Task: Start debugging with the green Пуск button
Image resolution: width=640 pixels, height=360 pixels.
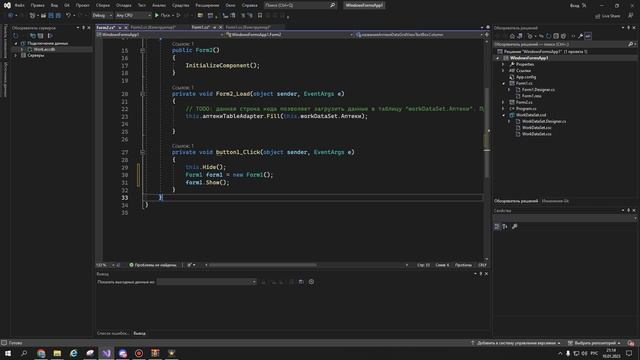Action: [163, 16]
